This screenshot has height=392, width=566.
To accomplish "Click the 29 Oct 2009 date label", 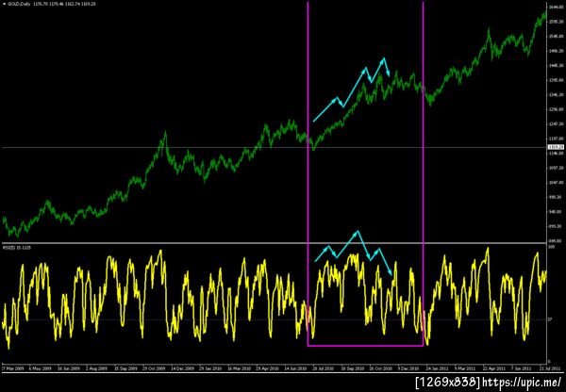I will coord(154,369).
